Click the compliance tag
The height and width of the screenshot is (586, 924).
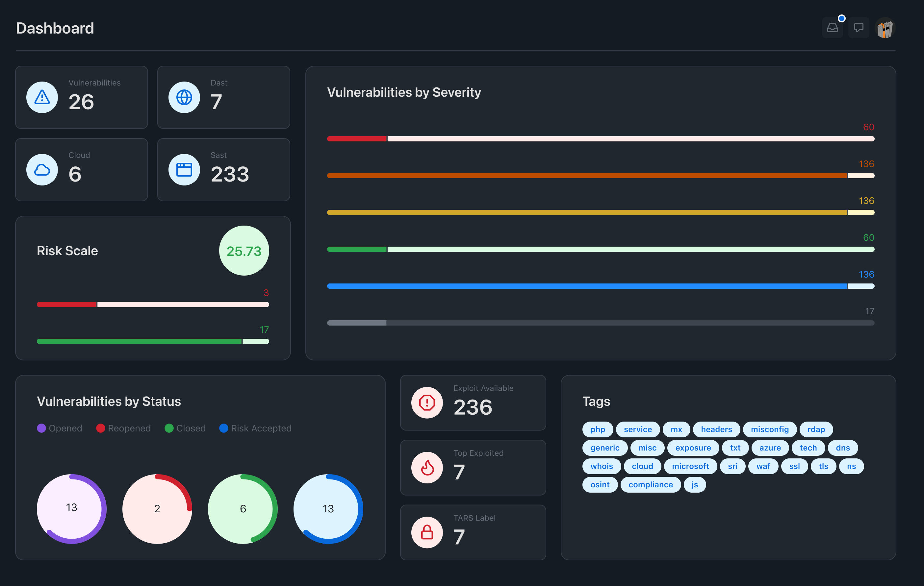coord(651,484)
